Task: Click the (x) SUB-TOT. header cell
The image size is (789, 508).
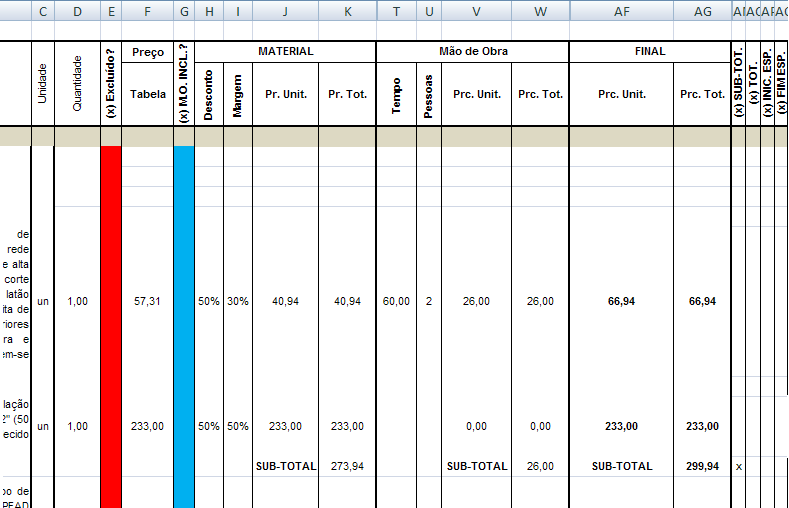Action: tap(738, 83)
